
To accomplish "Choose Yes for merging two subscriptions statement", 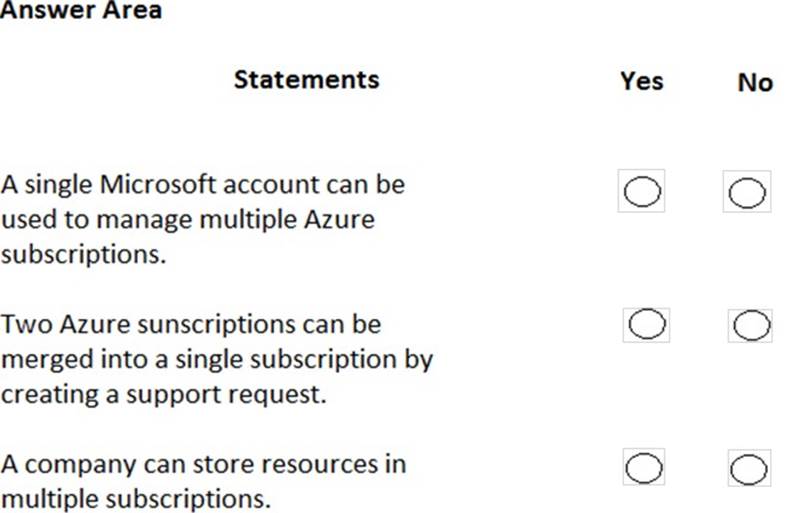I will 646,324.
